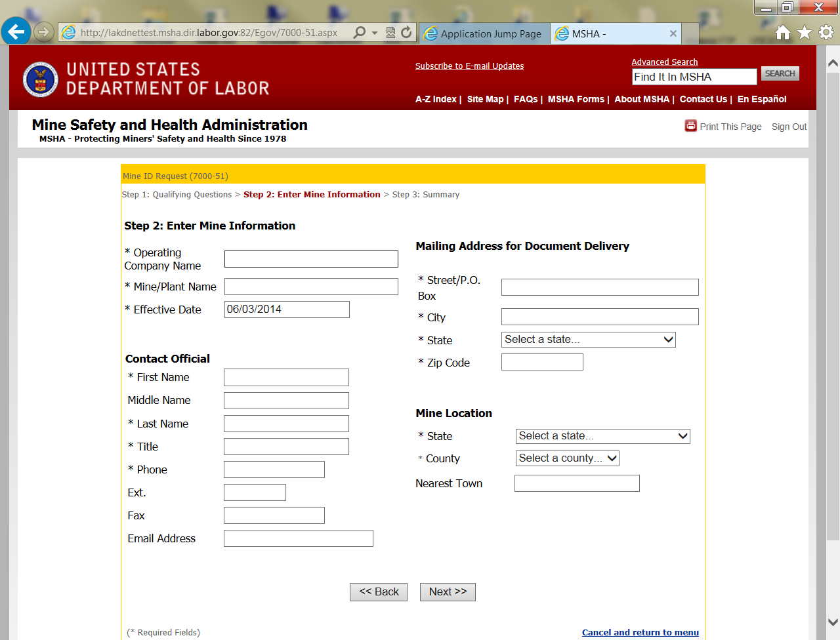840x640 pixels.
Task: Click the browser Forward arrow button
Action: 43,31
